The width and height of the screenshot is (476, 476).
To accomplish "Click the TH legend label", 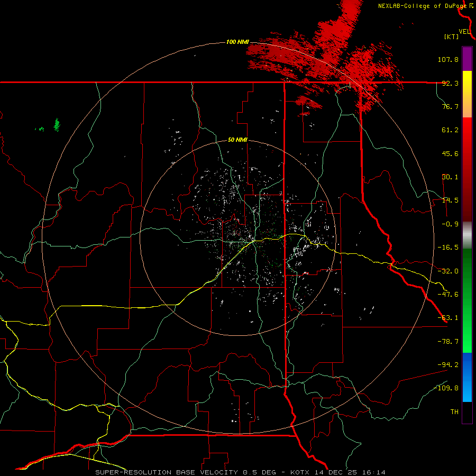I will (454, 412).
